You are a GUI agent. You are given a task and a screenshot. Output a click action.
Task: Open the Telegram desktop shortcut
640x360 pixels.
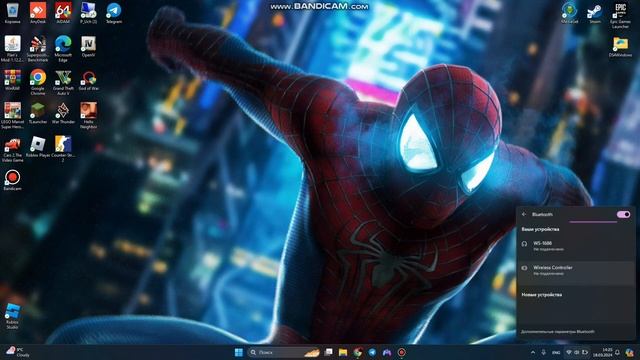coord(114,13)
